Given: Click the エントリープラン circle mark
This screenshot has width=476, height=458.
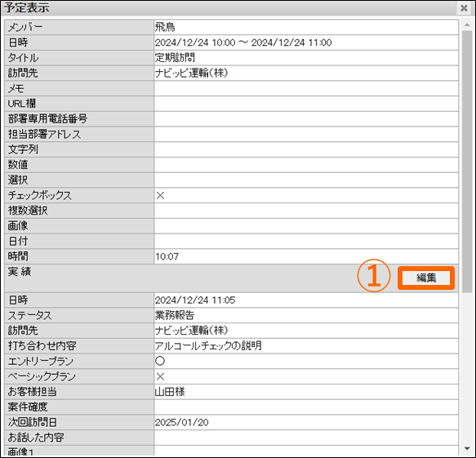Looking at the screenshot, I should pyautogui.click(x=160, y=361).
